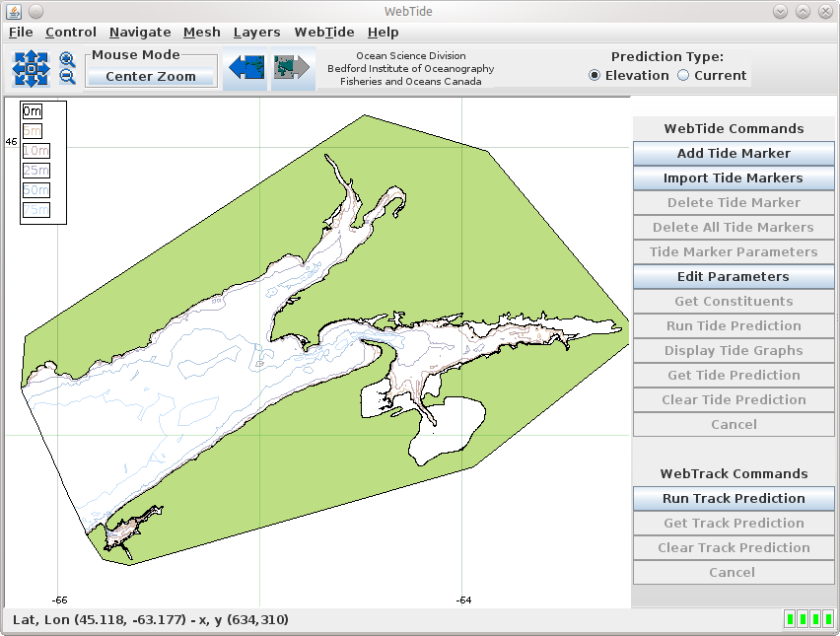This screenshot has height=636, width=840.
Task: Open the Navigate menu
Action: tap(140, 33)
